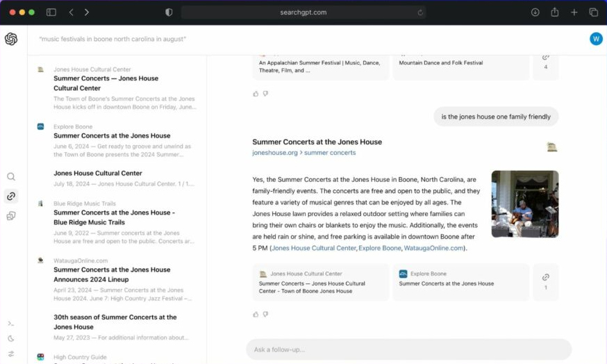
Task: Open An Appalachian Summer Festival source card
Action: [321, 67]
